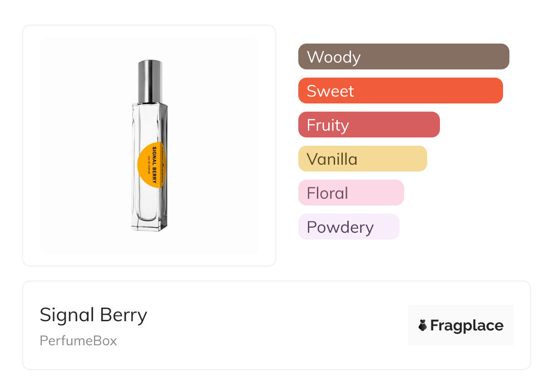Open the PerfumeBox brand link
The image size is (553, 392).
[78, 341]
